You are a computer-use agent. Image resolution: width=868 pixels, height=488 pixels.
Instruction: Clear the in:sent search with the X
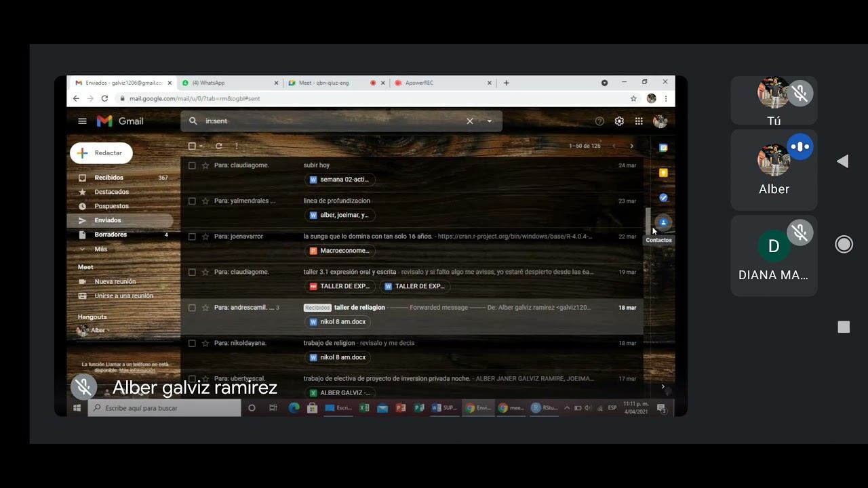(x=469, y=121)
